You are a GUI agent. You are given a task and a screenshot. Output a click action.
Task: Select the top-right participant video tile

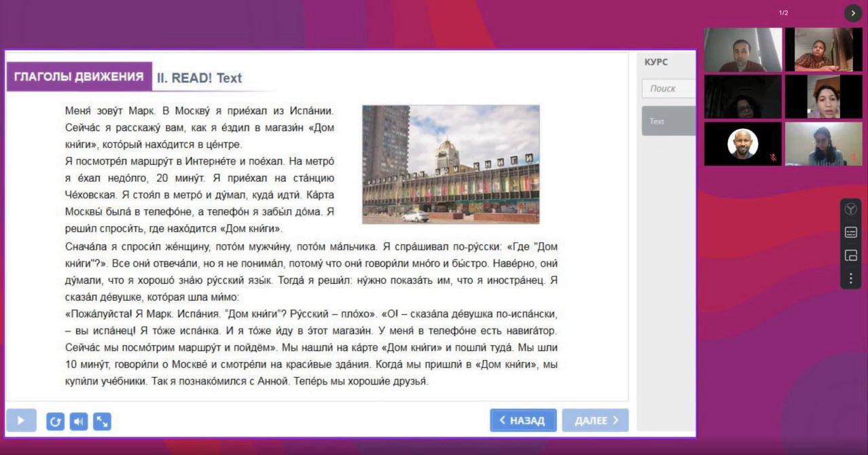[823, 50]
